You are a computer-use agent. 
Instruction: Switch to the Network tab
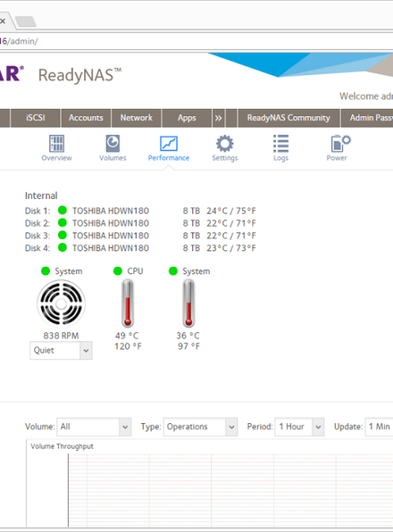[x=137, y=118]
